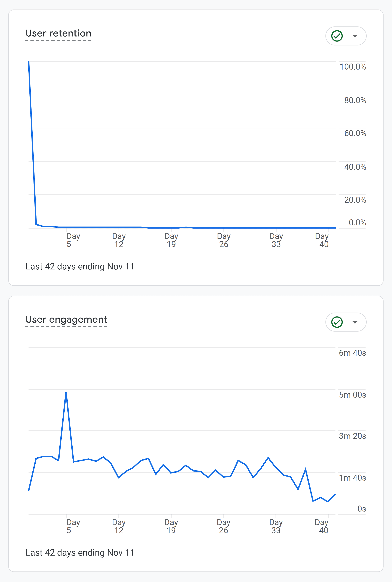Click green checkmark icon in User retention card
This screenshot has height=582, width=392.
coord(337,36)
